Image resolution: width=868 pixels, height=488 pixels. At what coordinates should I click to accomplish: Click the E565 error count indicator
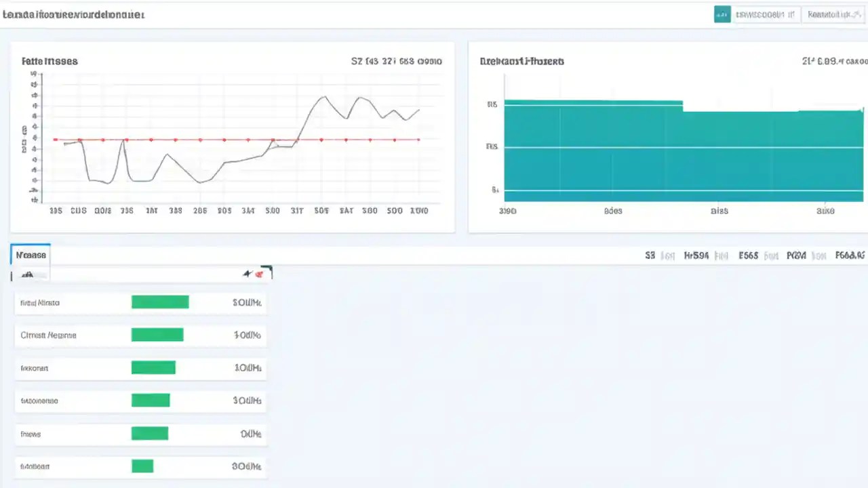pyautogui.click(x=748, y=256)
